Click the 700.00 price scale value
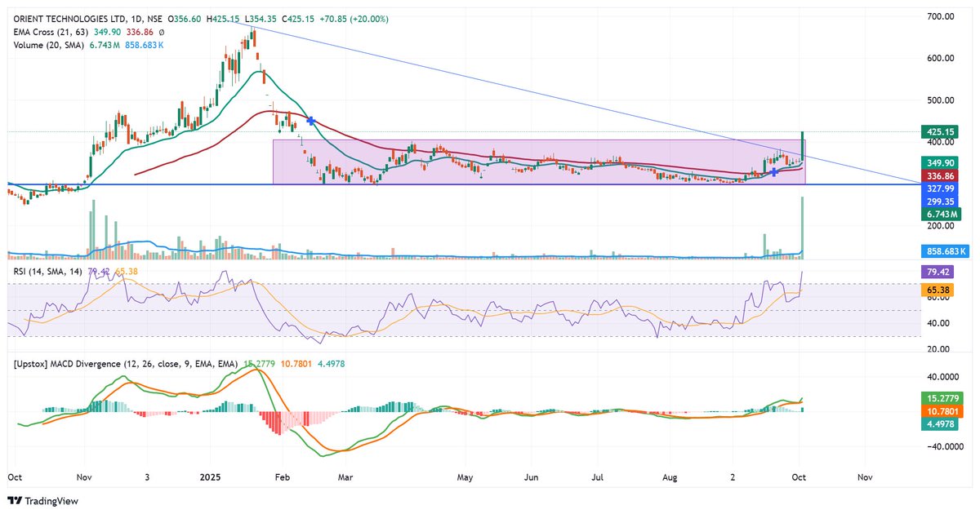This screenshot has width=980, height=514. click(x=940, y=16)
